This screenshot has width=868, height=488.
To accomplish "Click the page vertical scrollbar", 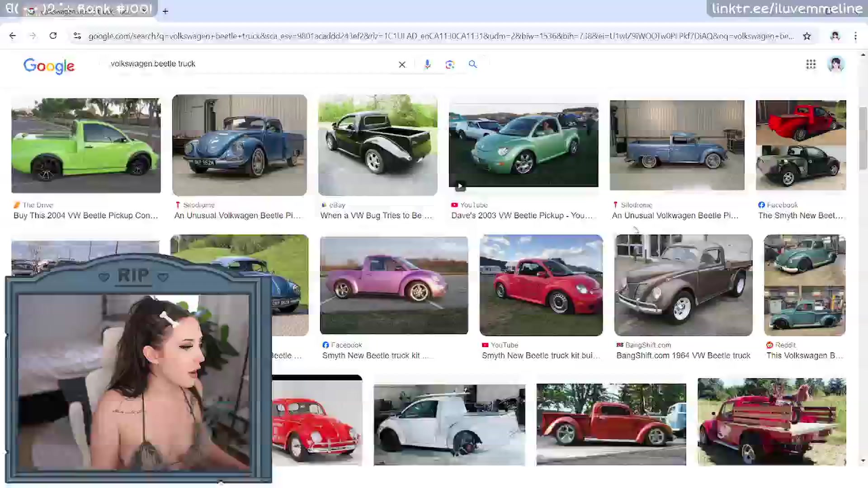I will pyautogui.click(x=863, y=138).
